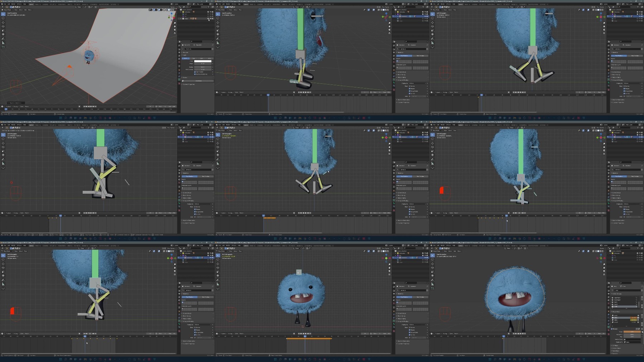Select Sun light type tab in gray backdrop window
The width and height of the screenshot is (644, 362).
(194, 58)
